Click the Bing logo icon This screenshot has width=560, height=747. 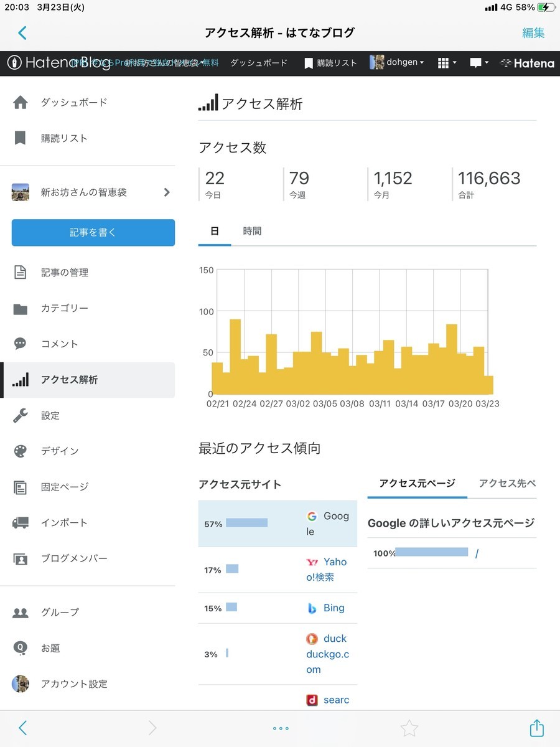pos(312,608)
